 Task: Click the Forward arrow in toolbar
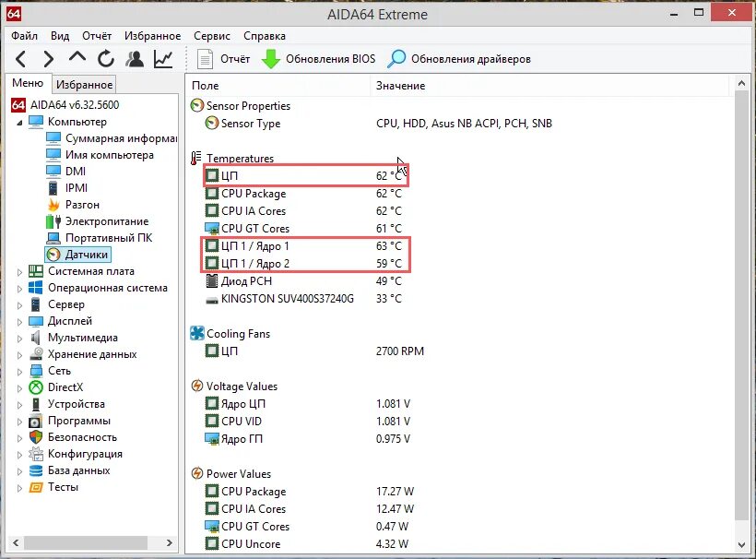48,59
